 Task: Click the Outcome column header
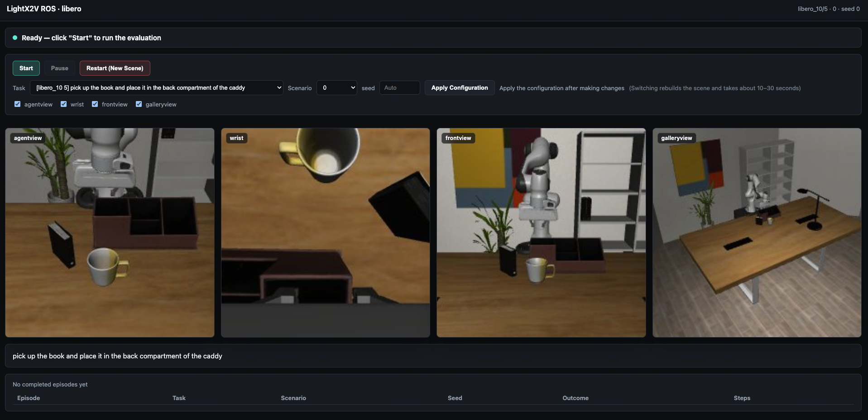tap(575, 398)
